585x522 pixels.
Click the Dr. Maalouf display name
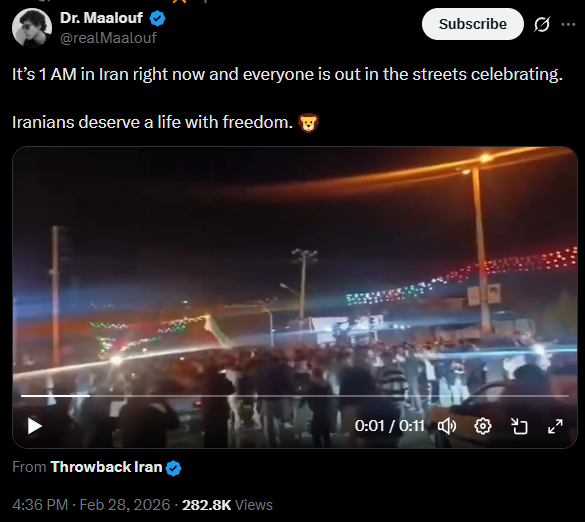pos(101,18)
